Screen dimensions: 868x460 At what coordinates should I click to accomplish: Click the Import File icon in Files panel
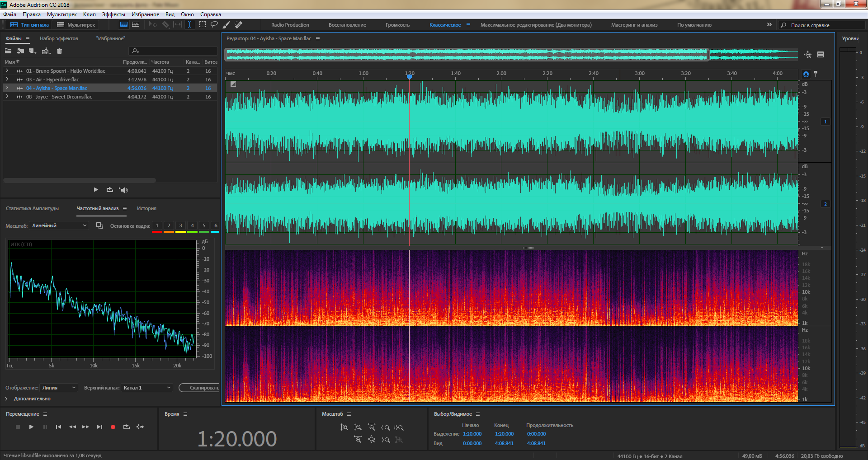point(20,51)
